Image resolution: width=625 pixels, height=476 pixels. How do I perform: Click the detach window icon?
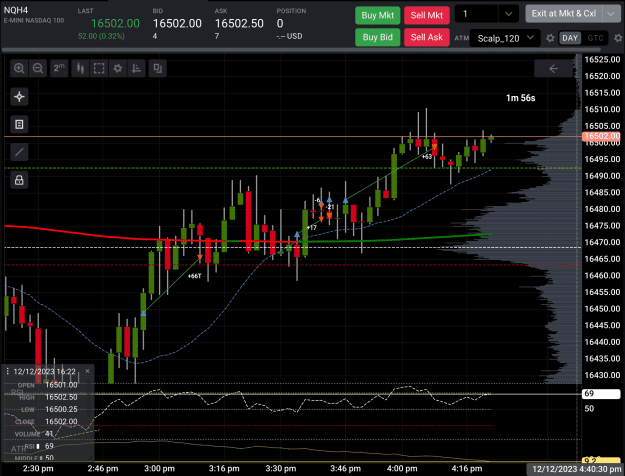[x=157, y=69]
